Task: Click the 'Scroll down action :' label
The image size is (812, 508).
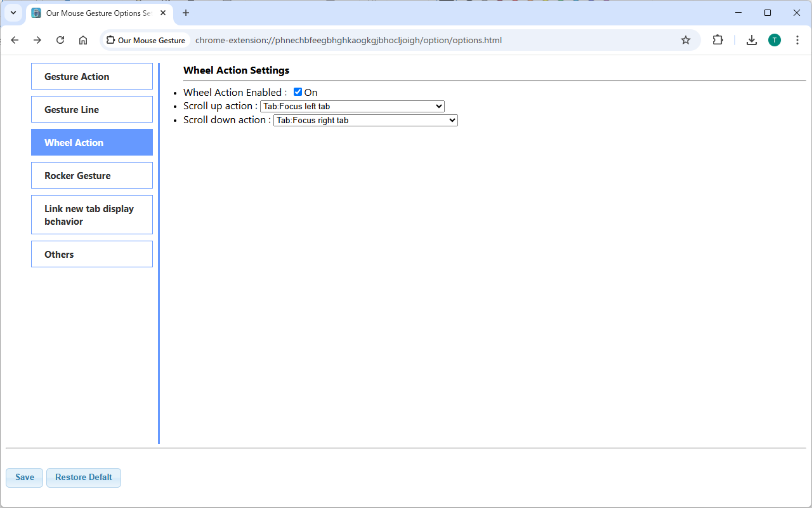Action: (x=227, y=120)
